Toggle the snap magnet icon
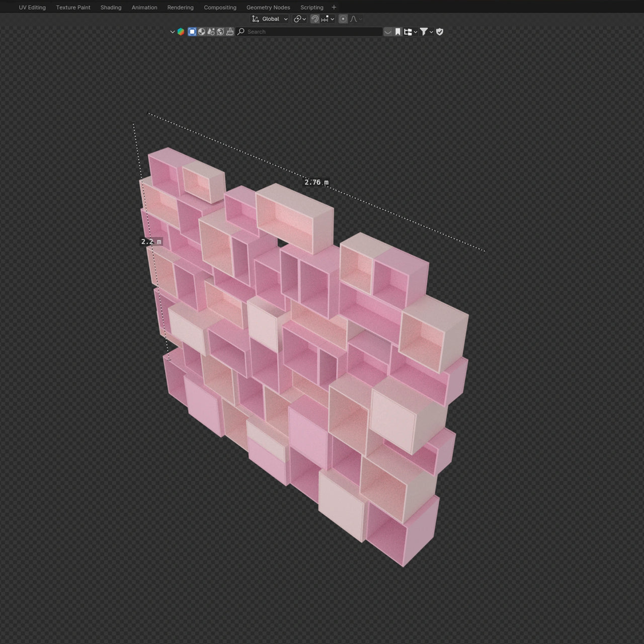This screenshot has width=644, height=644. pyautogui.click(x=314, y=19)
